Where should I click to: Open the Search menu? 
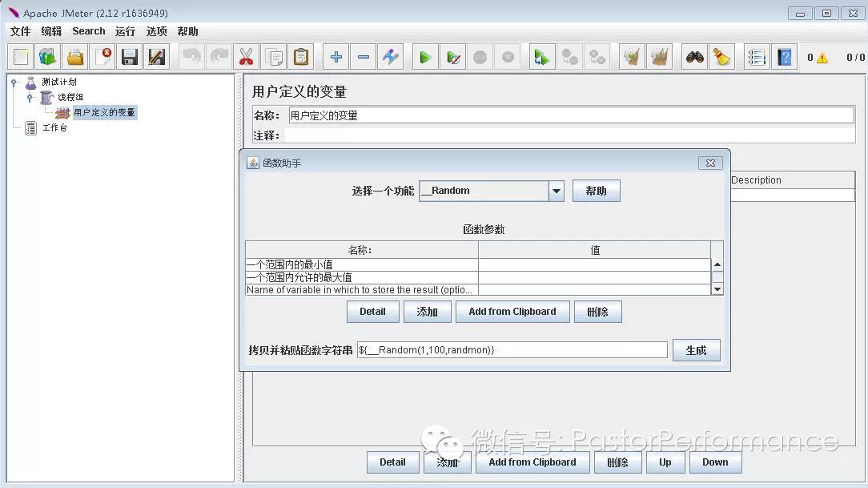coord(89,31)
